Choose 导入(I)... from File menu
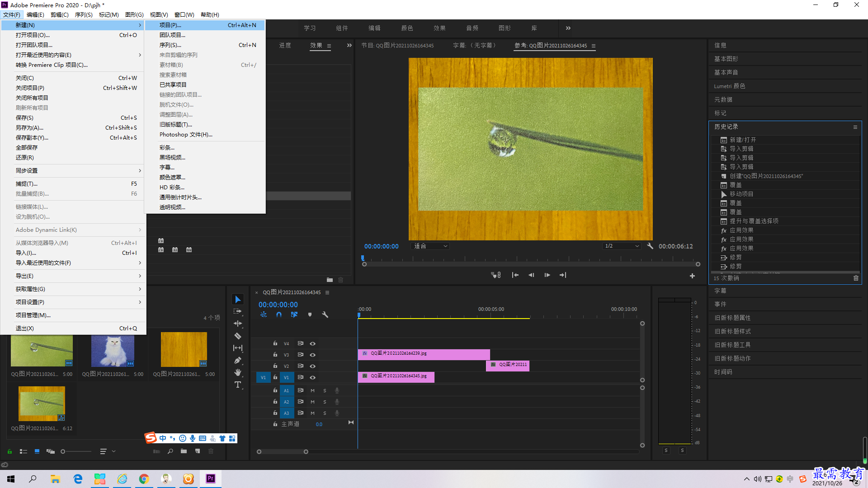This screenshot has width=868, height=488. point(73,253)
